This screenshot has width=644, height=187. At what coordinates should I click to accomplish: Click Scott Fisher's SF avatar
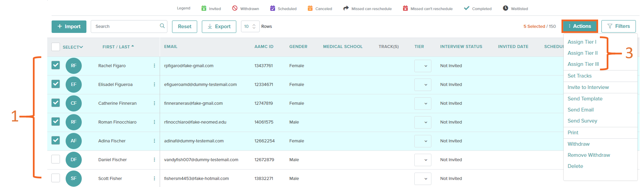(74, 178)
